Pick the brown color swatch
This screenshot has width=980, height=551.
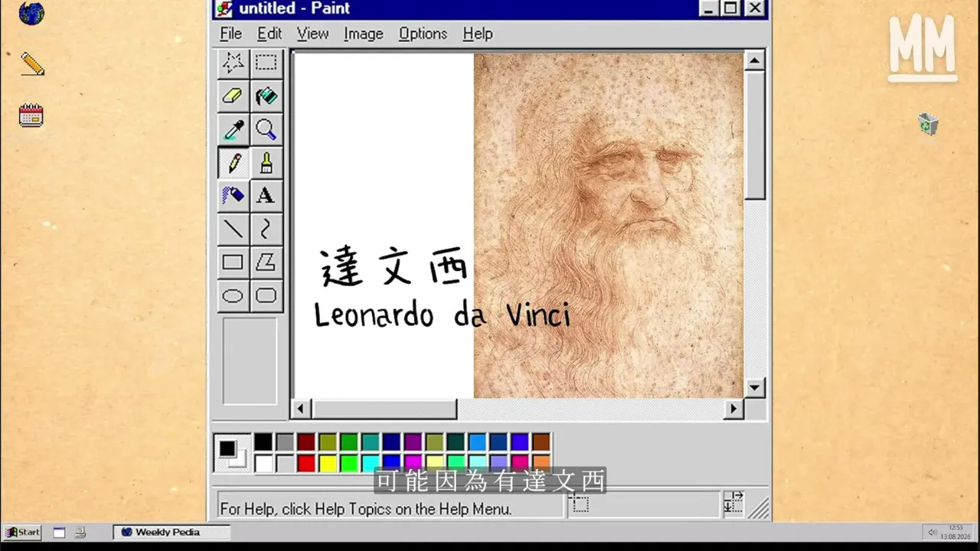[541, 442]
